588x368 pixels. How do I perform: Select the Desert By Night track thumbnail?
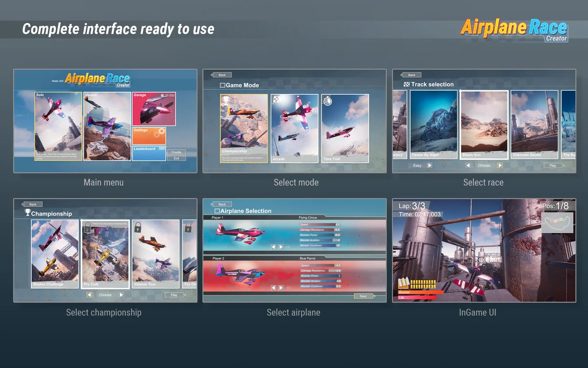tap(434, 125)
